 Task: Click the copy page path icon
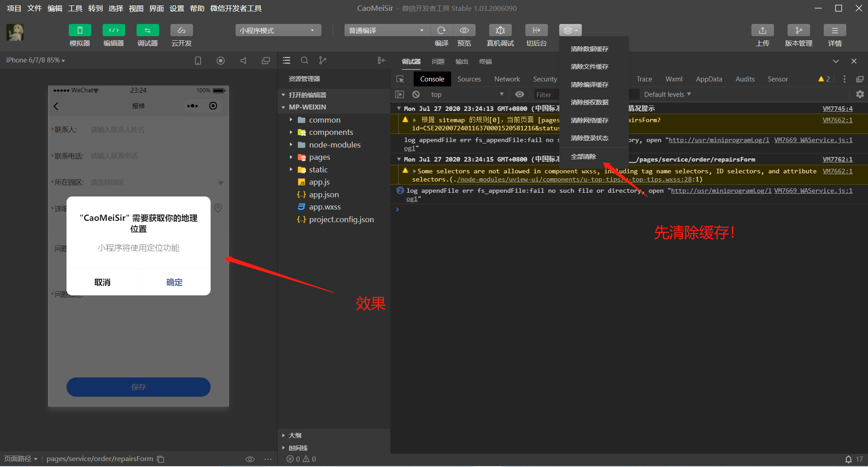[x=160, y=459]
